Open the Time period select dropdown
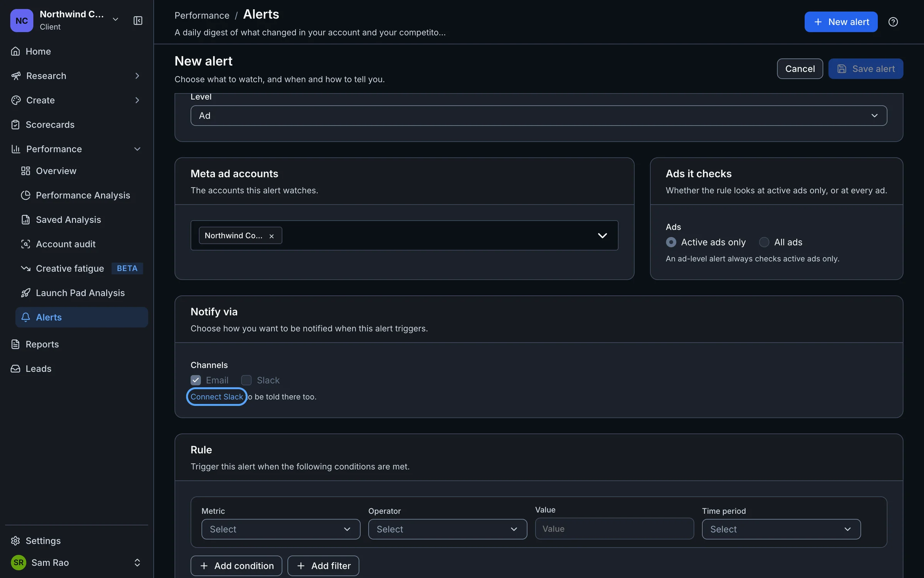Screen dimensions: 924x578 [x=781, y=529]
